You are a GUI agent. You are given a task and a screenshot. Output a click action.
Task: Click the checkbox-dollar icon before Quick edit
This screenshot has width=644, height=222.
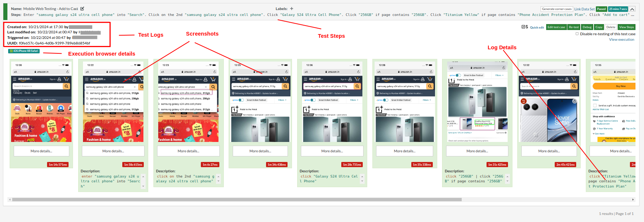(524, 27)
